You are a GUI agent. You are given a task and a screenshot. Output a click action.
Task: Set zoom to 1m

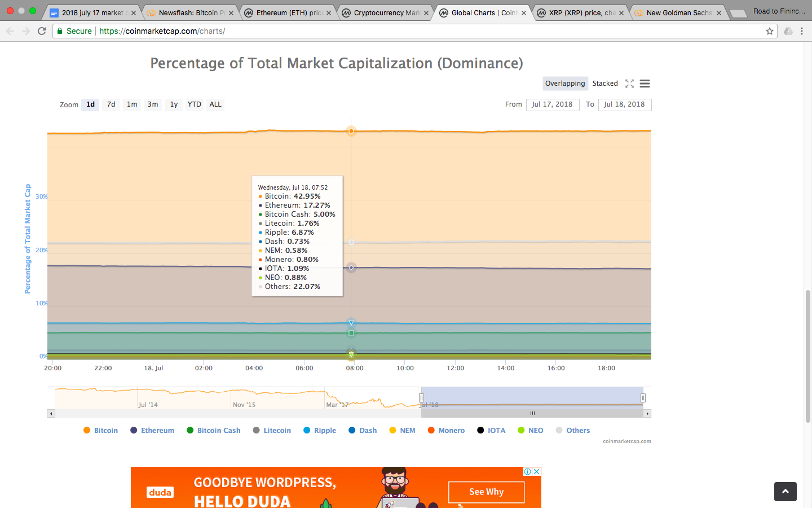pos(132,104)
